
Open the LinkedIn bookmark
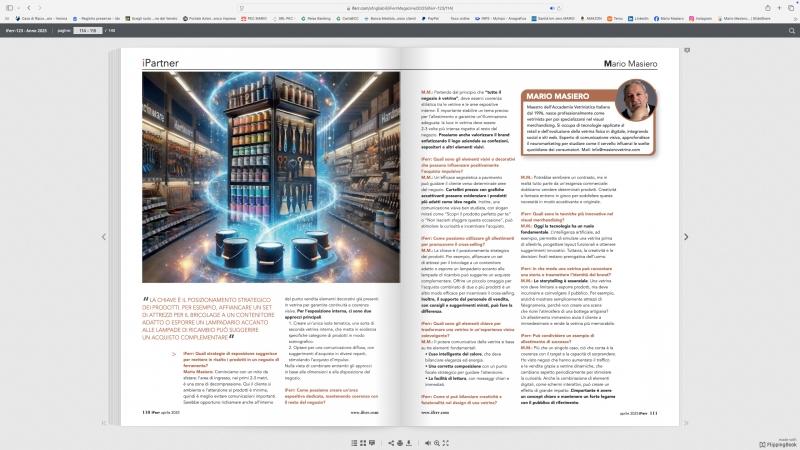638,18
